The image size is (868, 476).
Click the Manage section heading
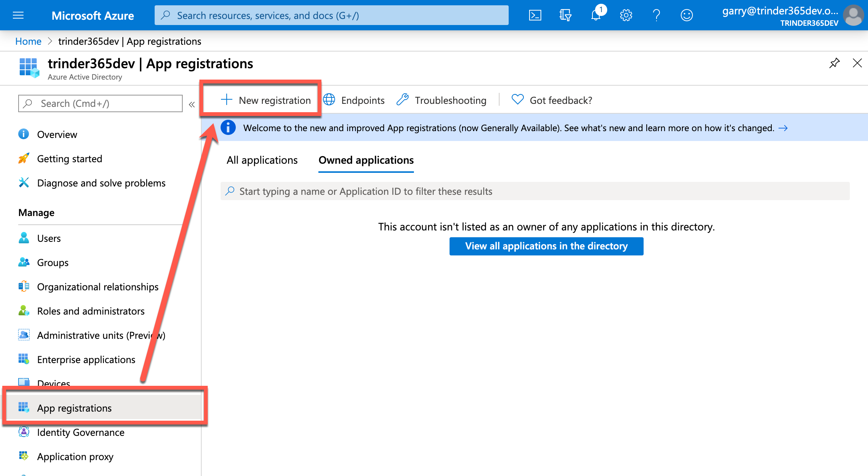pyautogui.click(x=36, y=213)
